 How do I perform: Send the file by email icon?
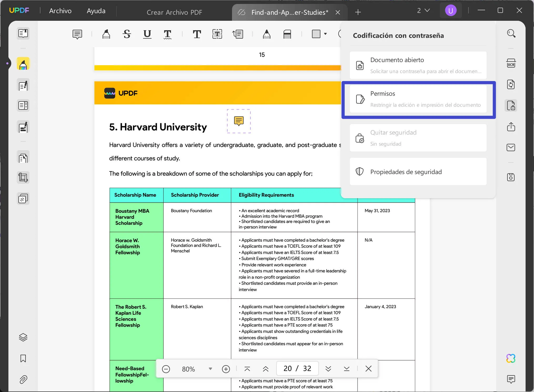[511, 147]
